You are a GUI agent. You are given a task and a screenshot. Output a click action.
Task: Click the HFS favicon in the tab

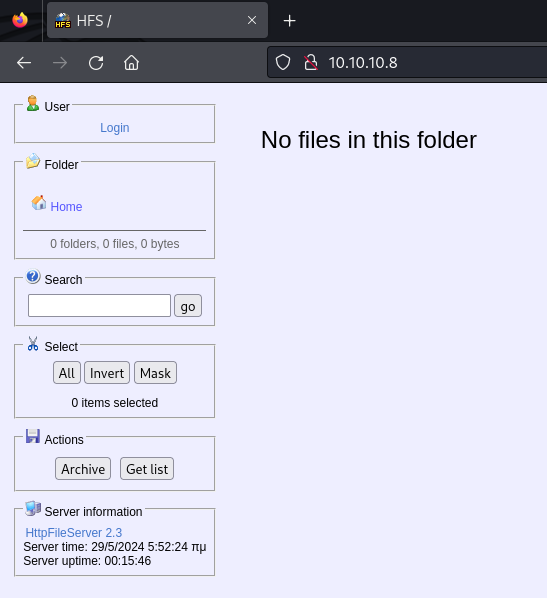63,21
